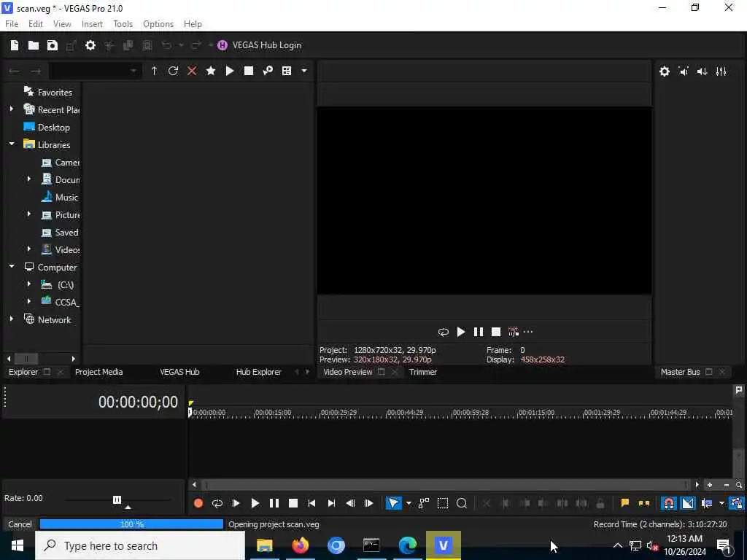Click the red X delete icon in Explorer

192,71
